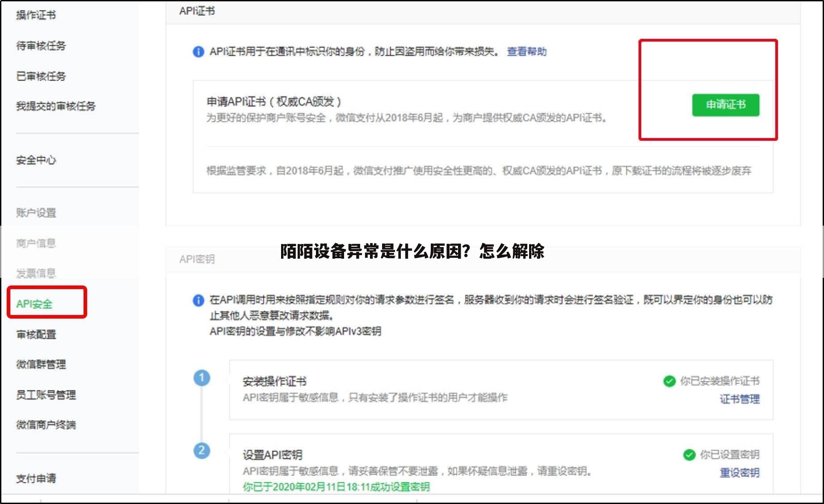Click green checkmark next to 你已设置密钥

(x=689, y=455)
